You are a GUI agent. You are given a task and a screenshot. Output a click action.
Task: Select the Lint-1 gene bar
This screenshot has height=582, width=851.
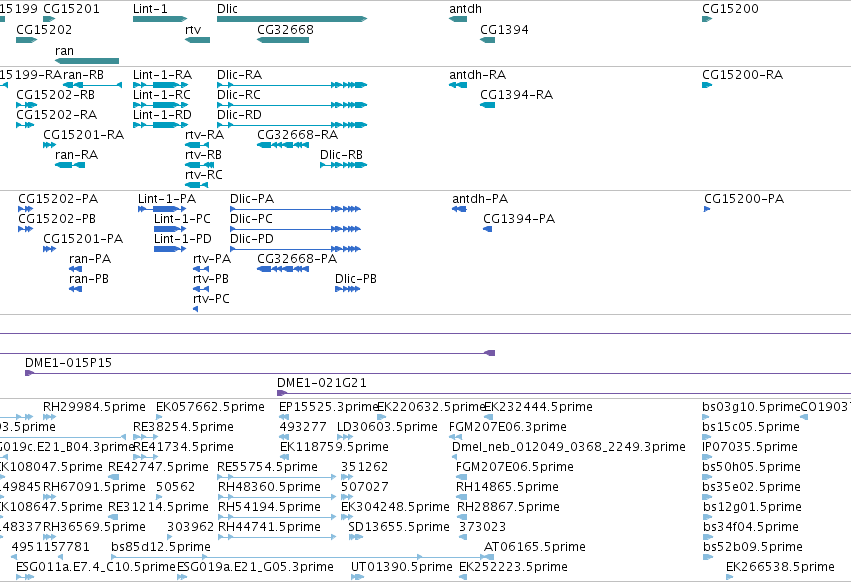(x=160, y=19)
